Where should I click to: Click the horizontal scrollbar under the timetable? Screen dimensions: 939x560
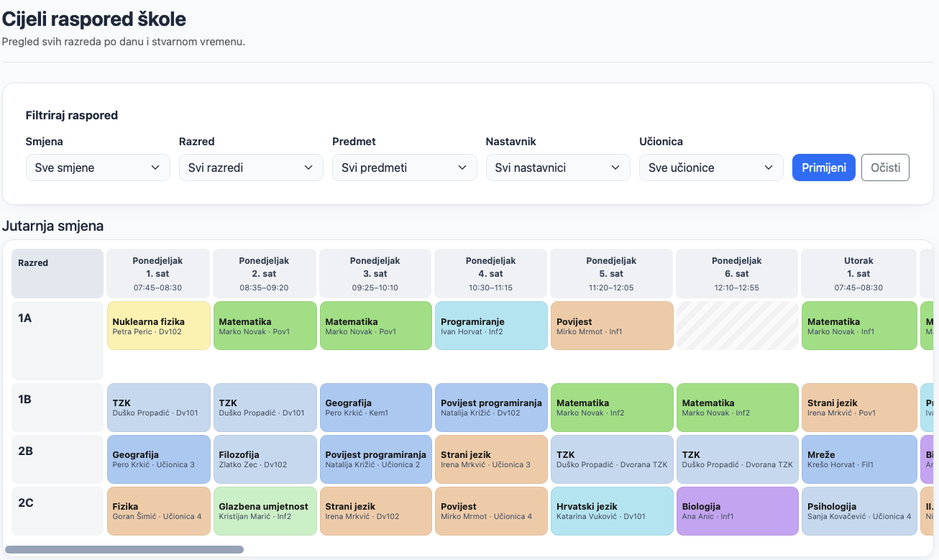(124, 549)
